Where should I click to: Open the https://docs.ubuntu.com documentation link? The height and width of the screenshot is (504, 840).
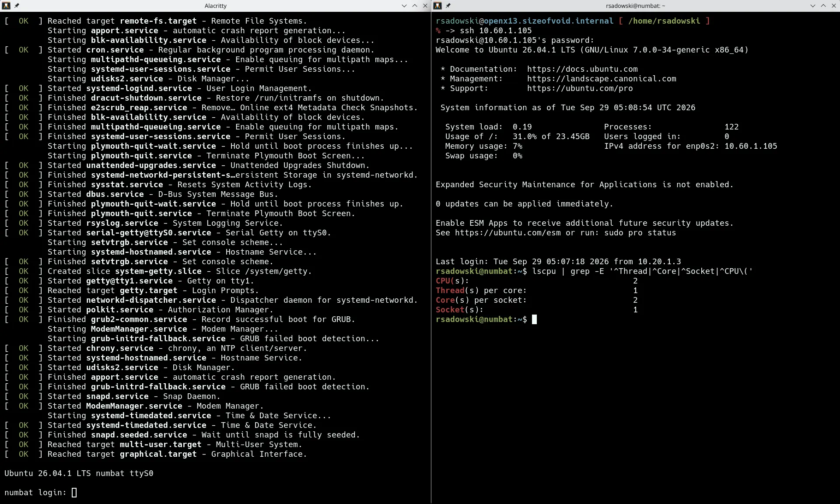point(582,69)
